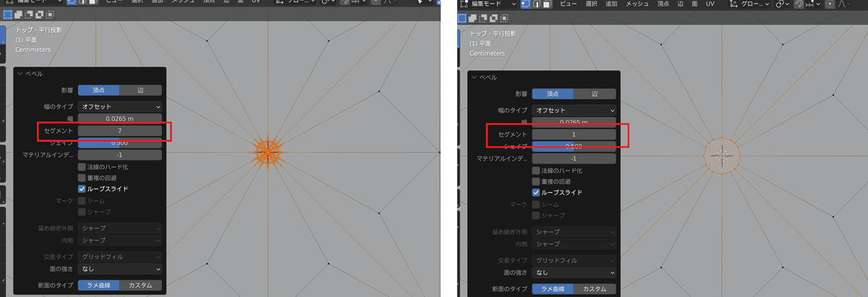The image size is (868, 297).
Task: Select カスタム profile type, left panel
Action: [x=141, y=285]
